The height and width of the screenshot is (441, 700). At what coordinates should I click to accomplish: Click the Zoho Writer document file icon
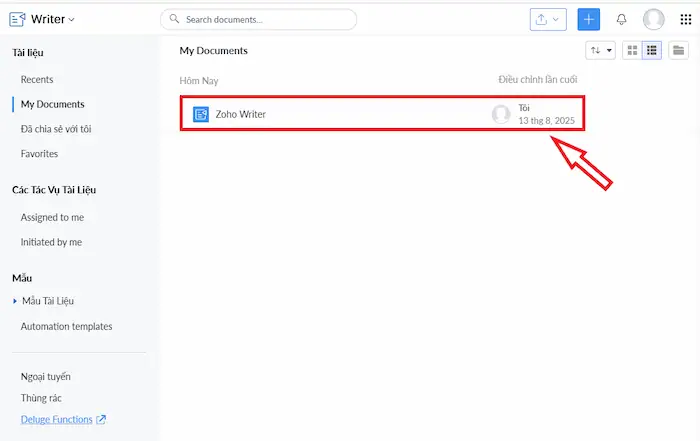point(201,114)
